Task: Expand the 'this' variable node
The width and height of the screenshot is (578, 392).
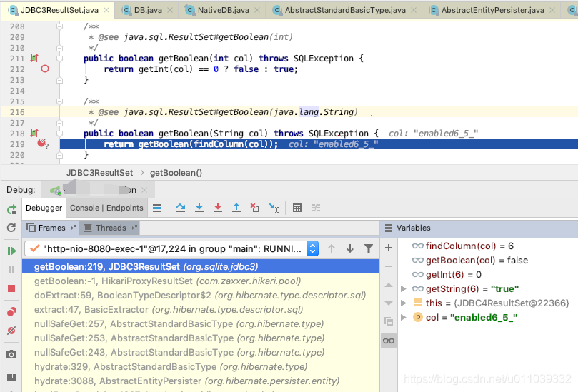Action: click(x=404, y=303)
